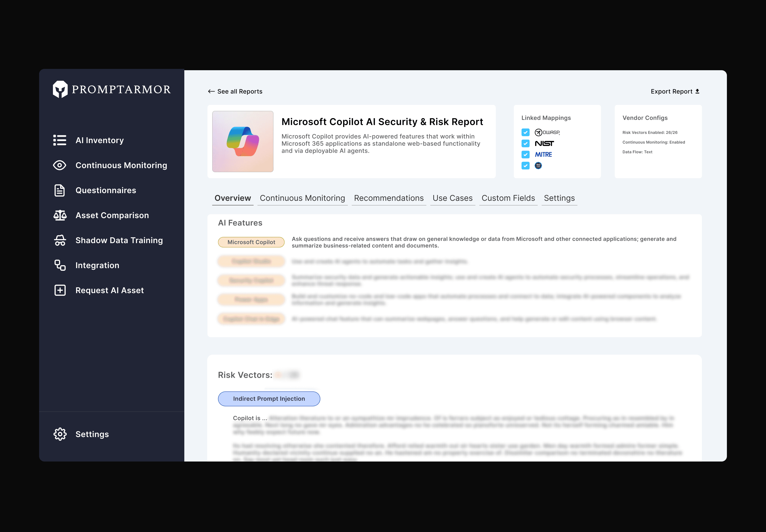Click the Shadow Data Training incognito icon
This screenshot has height=532, width=766.
(x=60, y=240)
